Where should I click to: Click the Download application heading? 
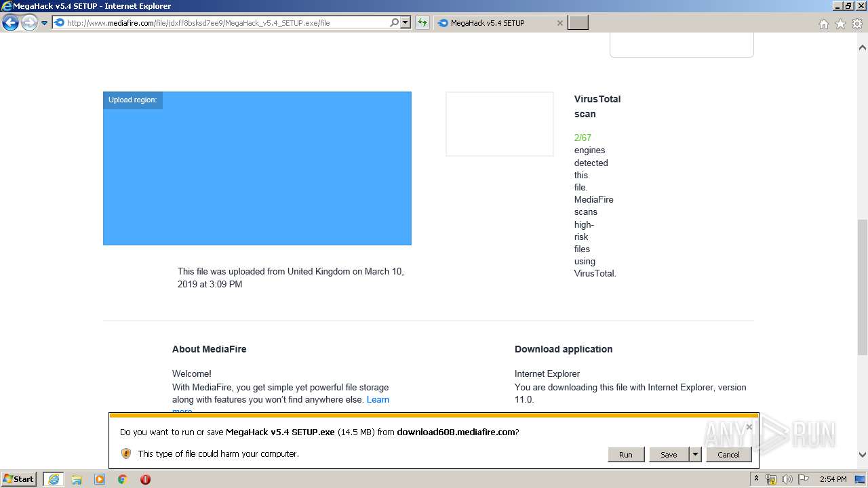(x=564, y=349)
